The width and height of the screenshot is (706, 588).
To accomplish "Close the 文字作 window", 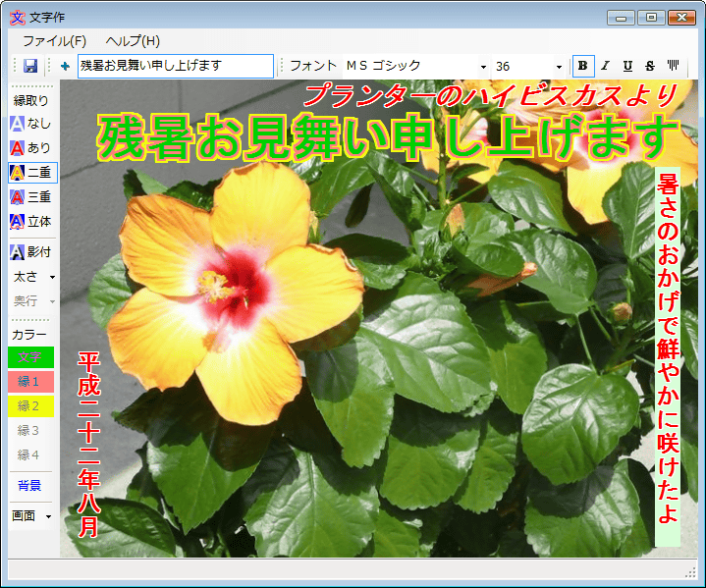I will [x=682, y=18].
